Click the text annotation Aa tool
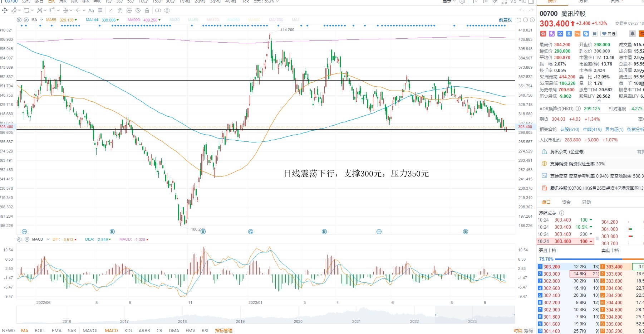 click(91, 10)
